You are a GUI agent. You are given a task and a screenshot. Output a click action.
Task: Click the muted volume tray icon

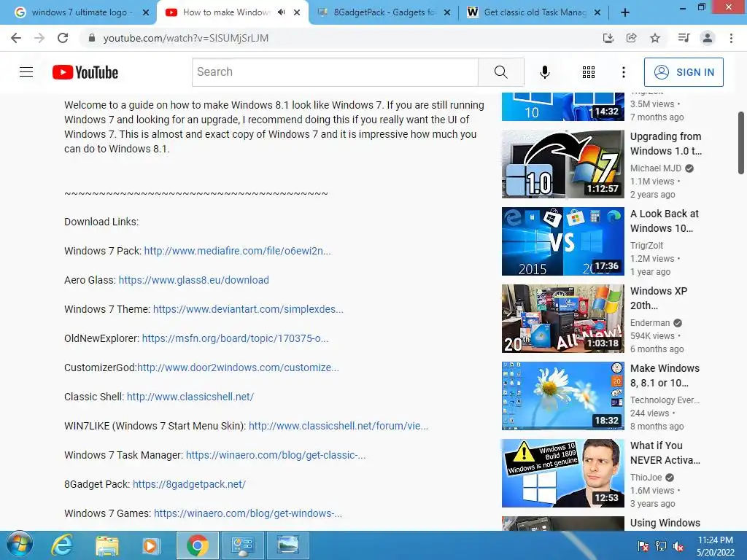pos(678,546)
